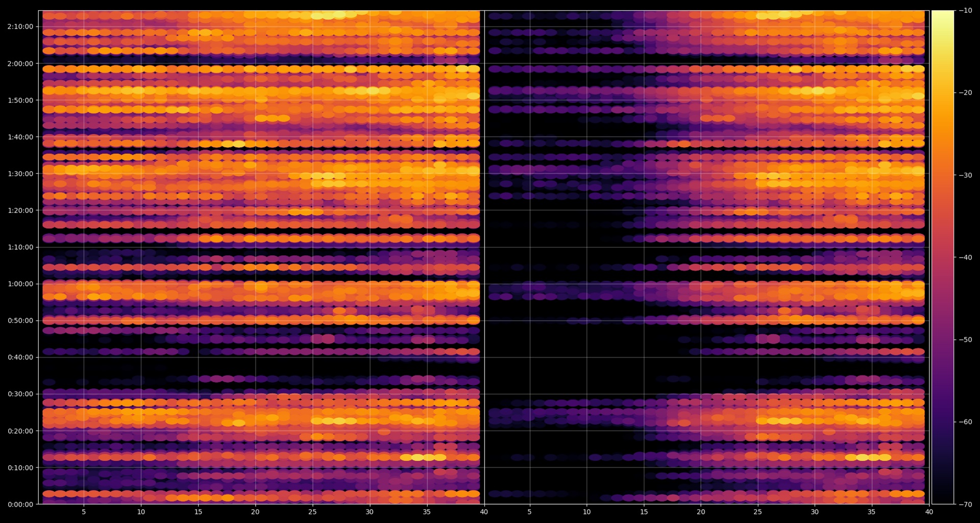980x523 pixels.
Task: Select the 1:40:00 time axis label
Action: click(x=20, y=137)
